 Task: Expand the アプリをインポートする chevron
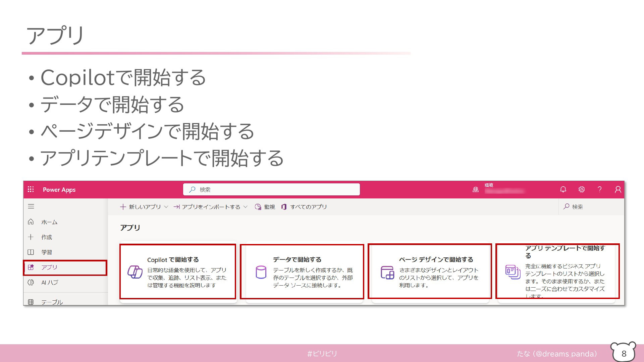(246, 207)
